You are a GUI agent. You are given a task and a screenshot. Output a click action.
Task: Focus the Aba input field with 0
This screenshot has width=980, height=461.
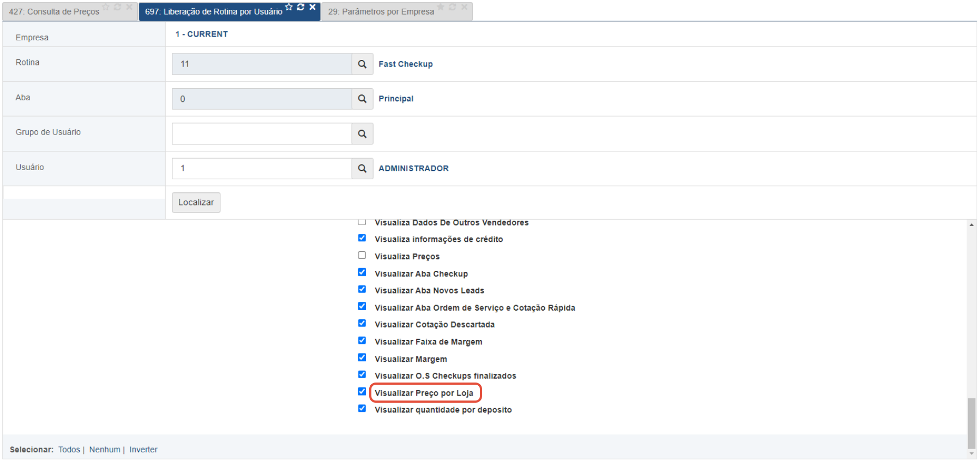(262, 99)
